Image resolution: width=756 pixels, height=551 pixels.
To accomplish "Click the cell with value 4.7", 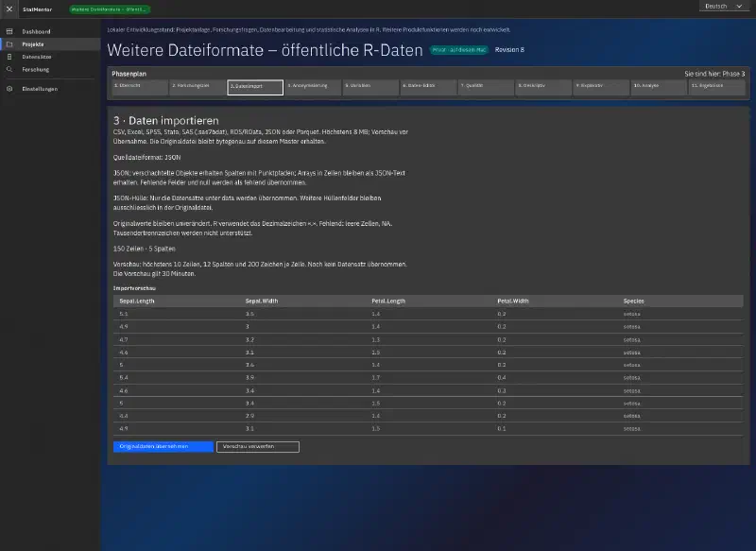I will 124,340.
